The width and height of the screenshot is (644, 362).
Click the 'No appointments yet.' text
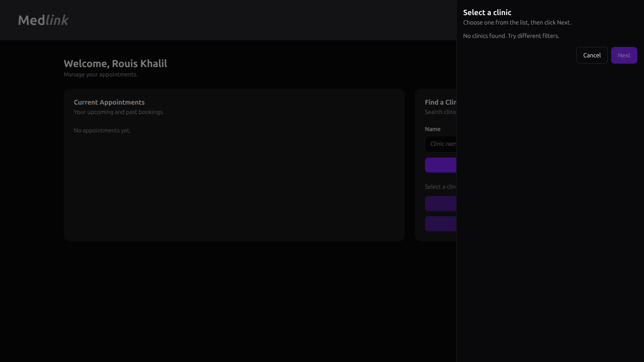coord(102,130)
